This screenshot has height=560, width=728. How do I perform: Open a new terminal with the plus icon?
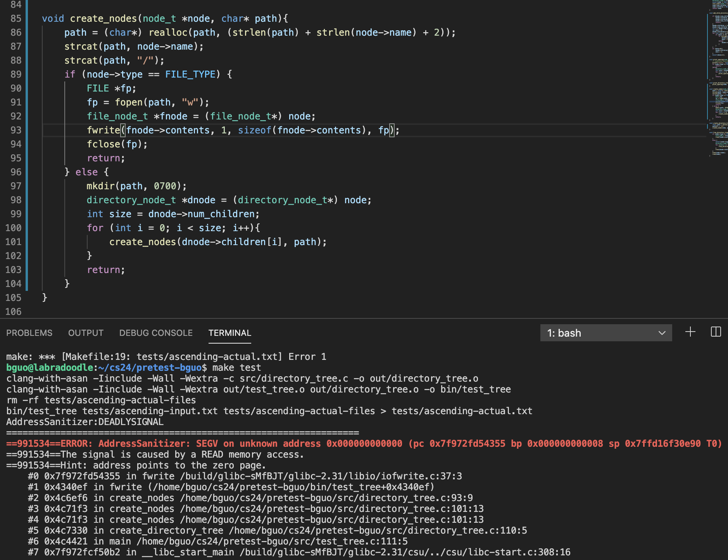tap(690, 332)
